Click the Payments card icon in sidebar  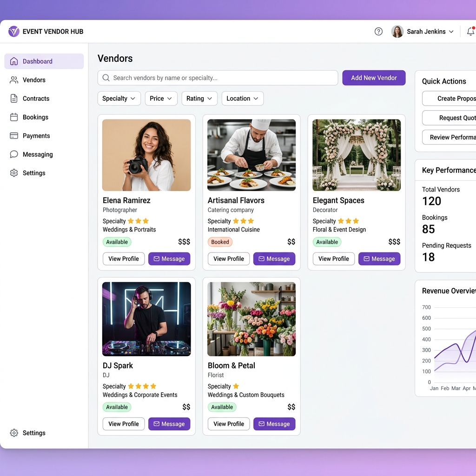(x=13, y=136)
